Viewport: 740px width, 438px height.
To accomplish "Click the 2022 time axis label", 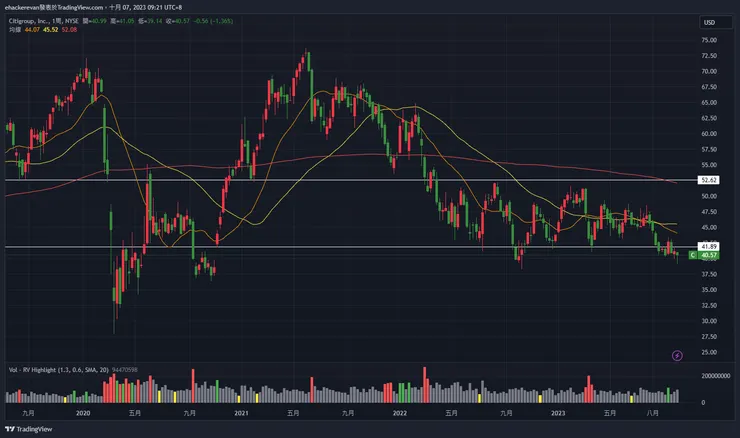I will tap(399, 413).
